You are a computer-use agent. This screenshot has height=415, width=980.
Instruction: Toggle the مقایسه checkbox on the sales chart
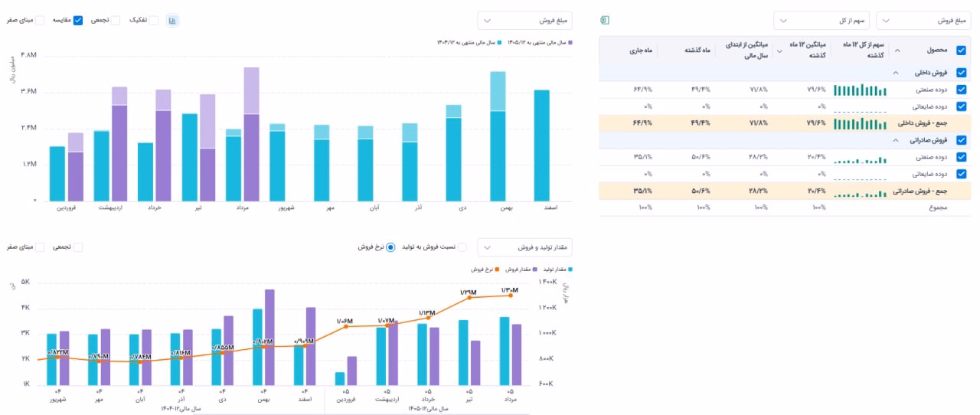[77, 21]
